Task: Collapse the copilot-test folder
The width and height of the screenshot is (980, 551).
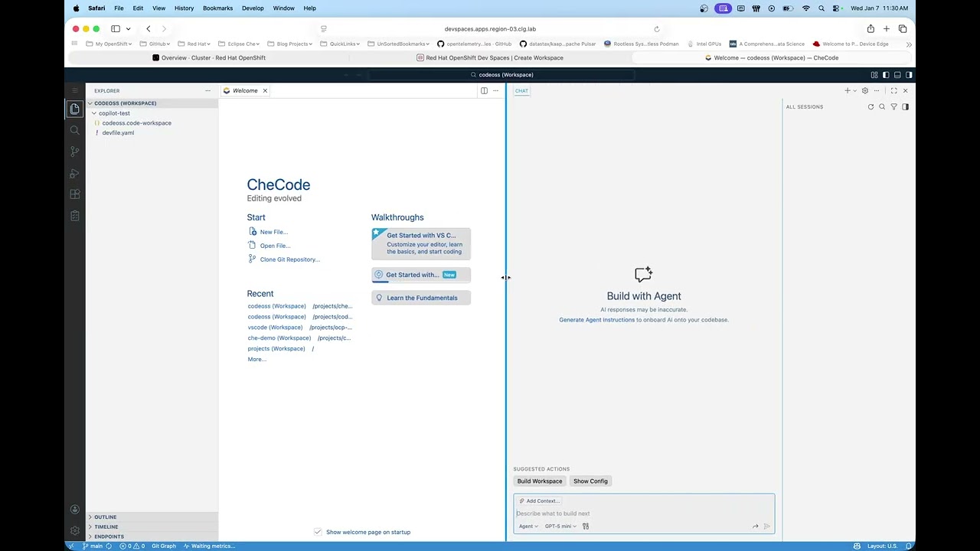Action: click(114, 113)
